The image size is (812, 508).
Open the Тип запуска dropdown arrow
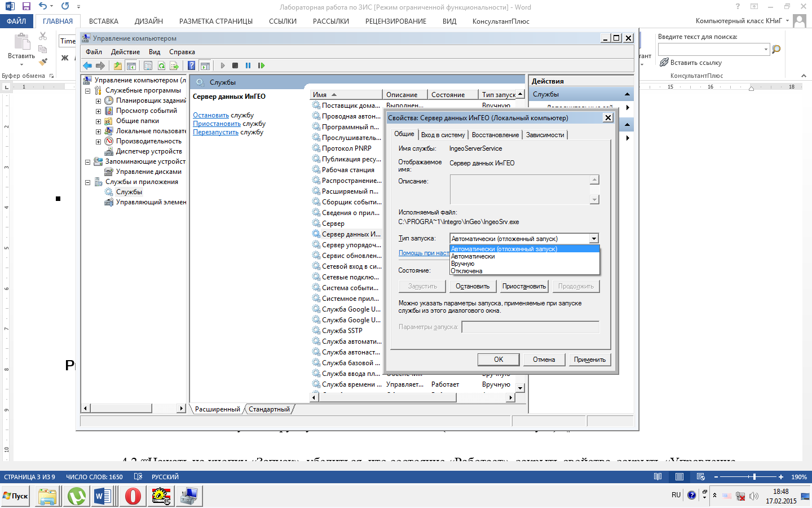click(x=594, y=239)
